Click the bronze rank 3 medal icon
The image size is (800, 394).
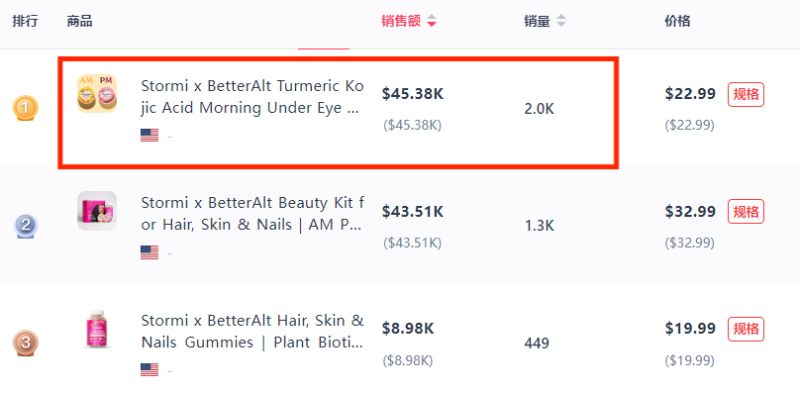coord(26,342)
